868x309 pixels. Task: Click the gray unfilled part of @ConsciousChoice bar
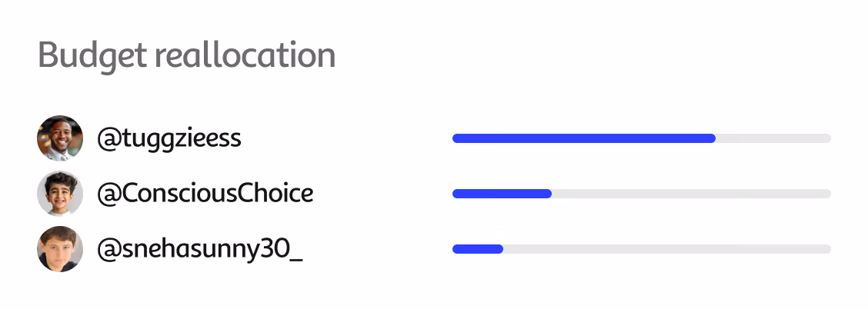click(x=692, y=194)
